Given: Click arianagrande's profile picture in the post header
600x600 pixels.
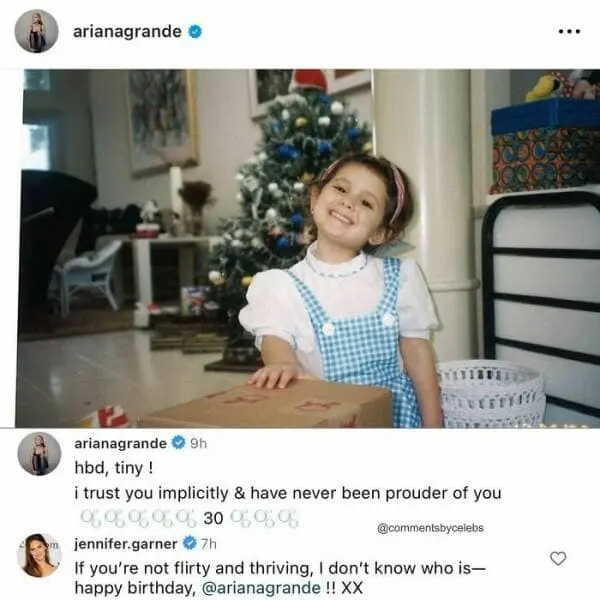Looking at the screenshot, I should pos(36,31).
